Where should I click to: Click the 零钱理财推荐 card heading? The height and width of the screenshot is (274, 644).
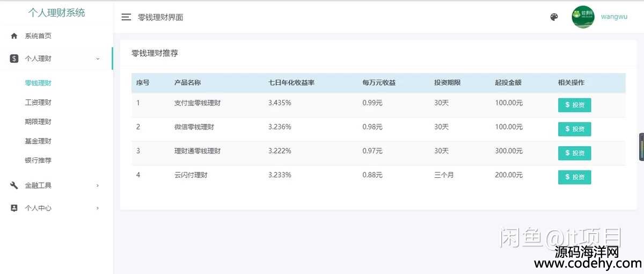click(x=155, y=53)
